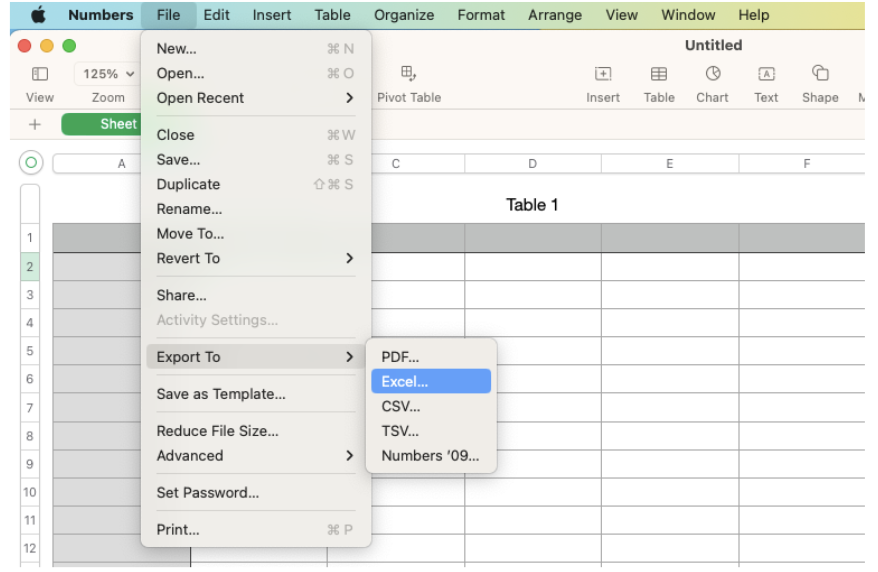878x572 pixels.
Task: Open the Insert menu in menu bar
Action: point(272,15)
